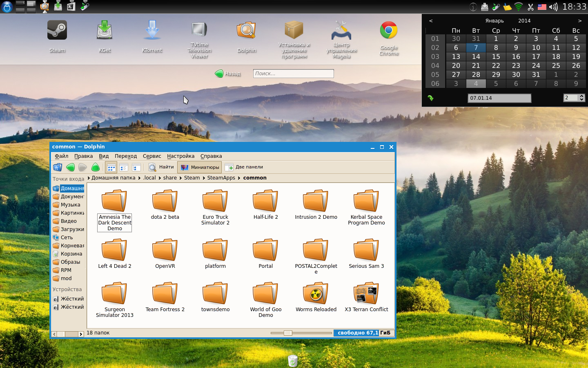Adjust the icon zoom slider in status bar
This screenshot has width=588, height=368.
click(x=288, y=333)
